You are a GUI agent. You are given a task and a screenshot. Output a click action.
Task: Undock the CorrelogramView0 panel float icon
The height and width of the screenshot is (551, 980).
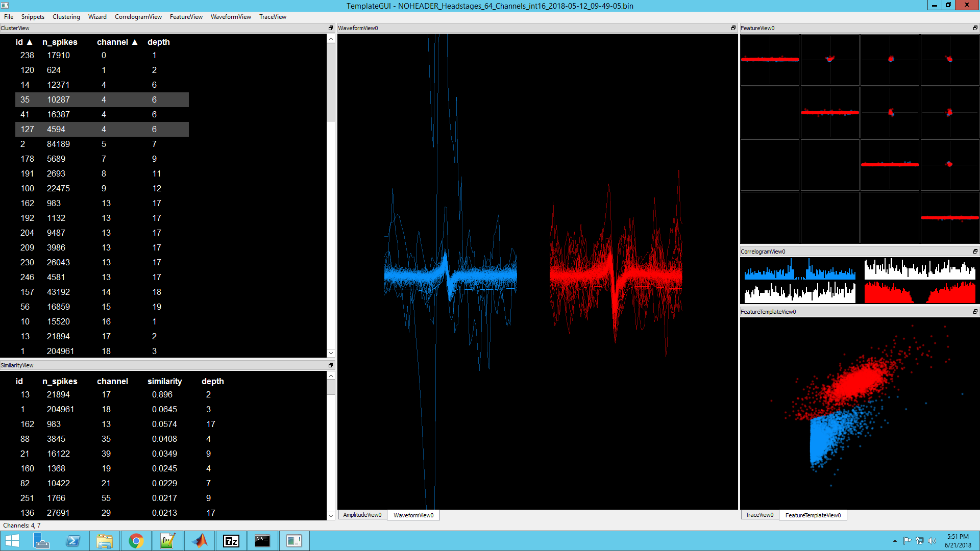[x=975, y=252]
